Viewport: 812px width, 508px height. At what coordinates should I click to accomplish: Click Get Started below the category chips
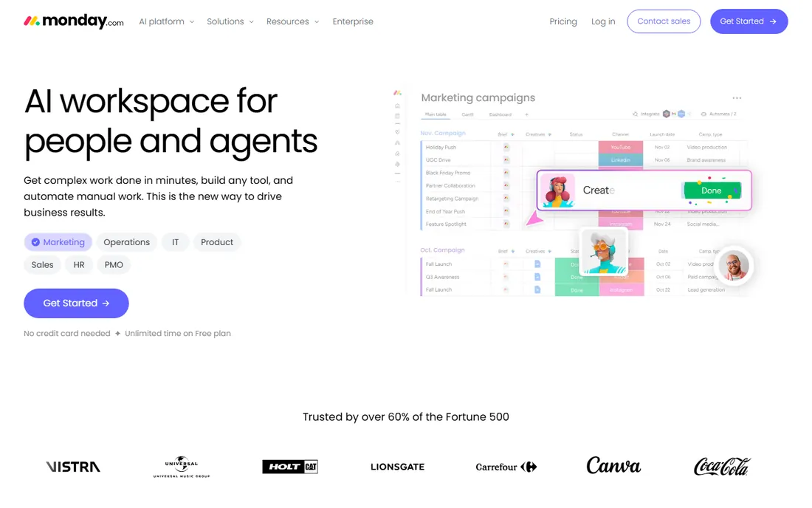(76, 303)
